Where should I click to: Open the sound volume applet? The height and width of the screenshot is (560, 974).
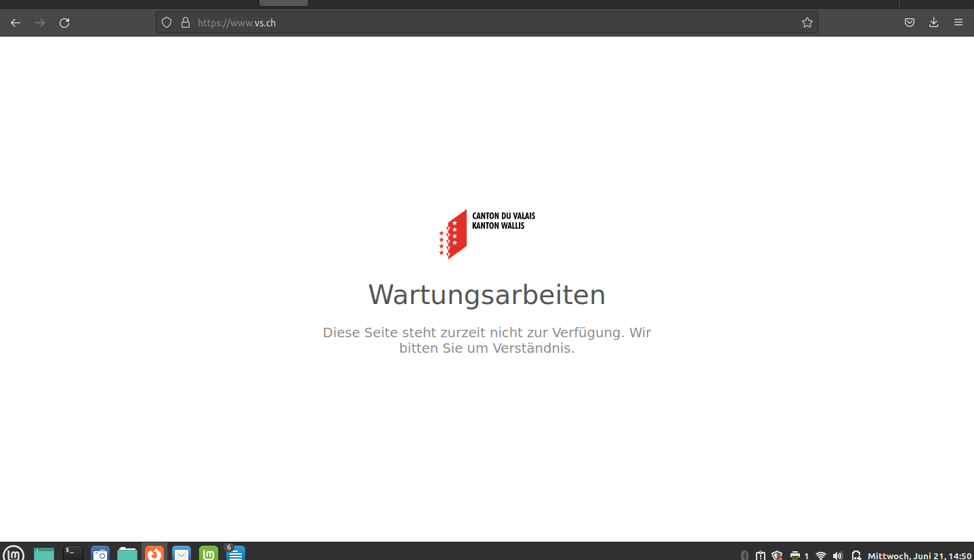[838, 555]
